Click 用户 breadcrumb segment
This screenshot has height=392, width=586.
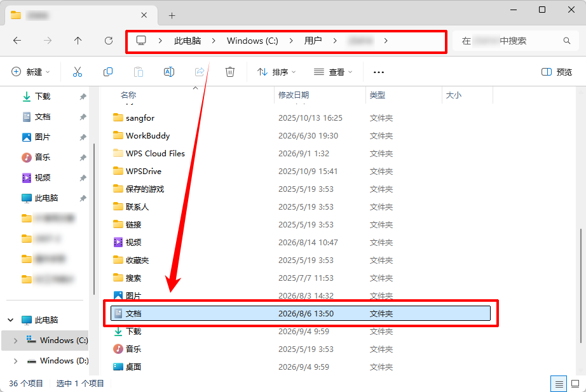[x=313, y=41]
